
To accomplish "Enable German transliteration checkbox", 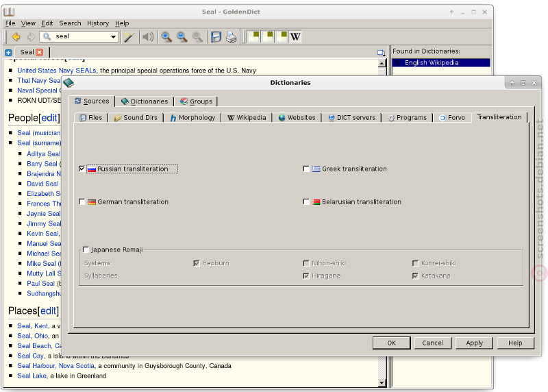I will (82, 201).
